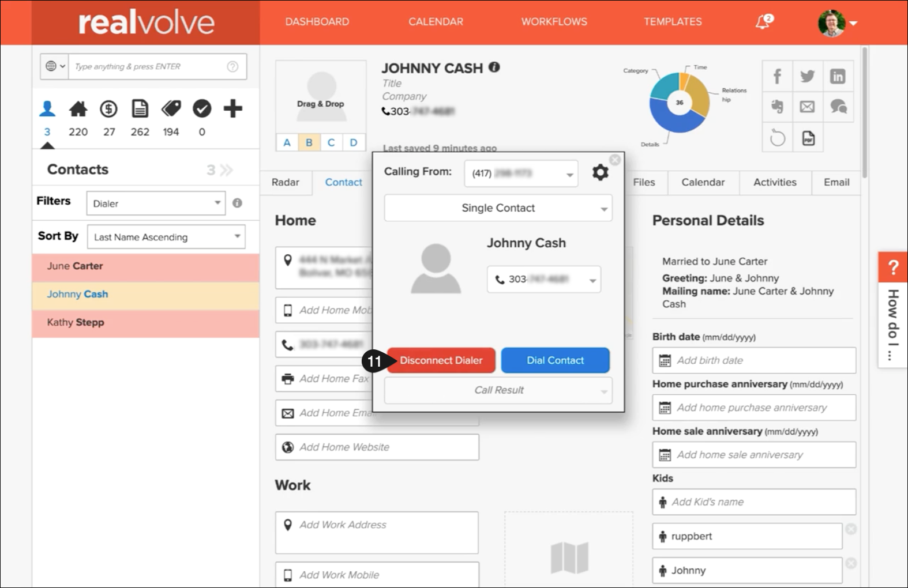Click the Disconnect Dialer button
The image size is (908, 588).
(441, 360)
